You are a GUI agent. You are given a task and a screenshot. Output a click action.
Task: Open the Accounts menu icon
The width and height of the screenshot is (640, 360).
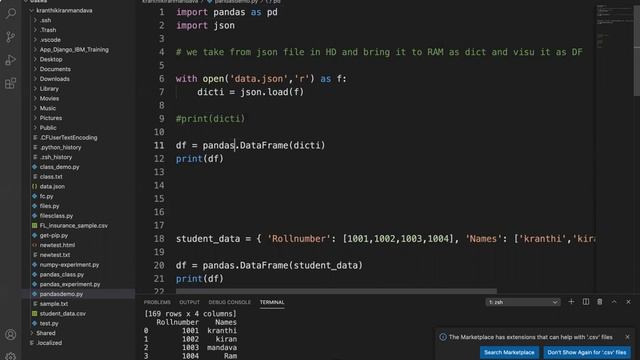pos(11,335)
